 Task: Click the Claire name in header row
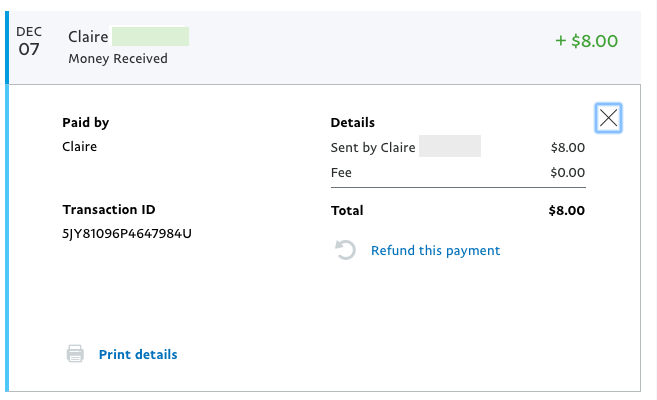pos(88,37)
